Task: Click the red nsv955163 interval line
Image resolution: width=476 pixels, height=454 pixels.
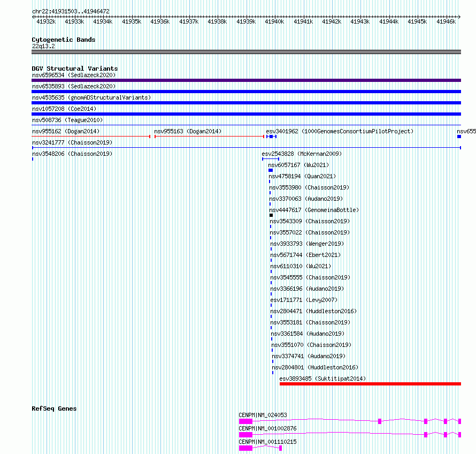Action: 210,137
